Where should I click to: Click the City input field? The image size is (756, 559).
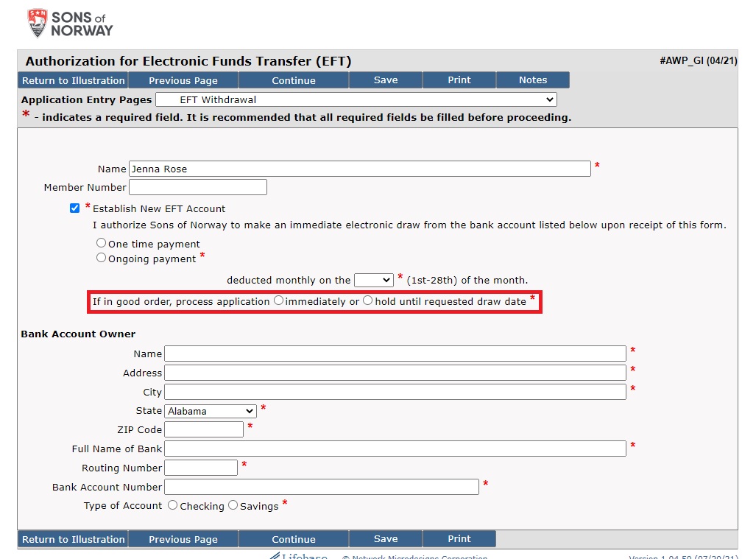coord(395,392)
